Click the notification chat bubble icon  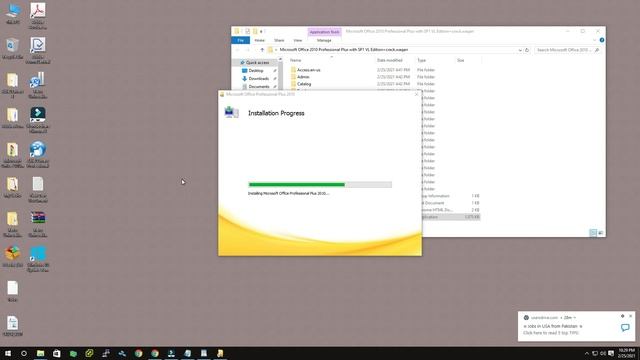625,327
